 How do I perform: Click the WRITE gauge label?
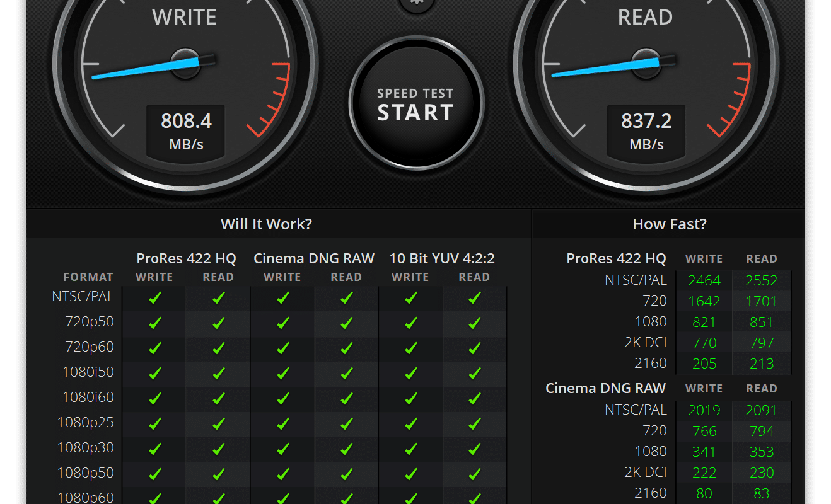tap(184, 17)
